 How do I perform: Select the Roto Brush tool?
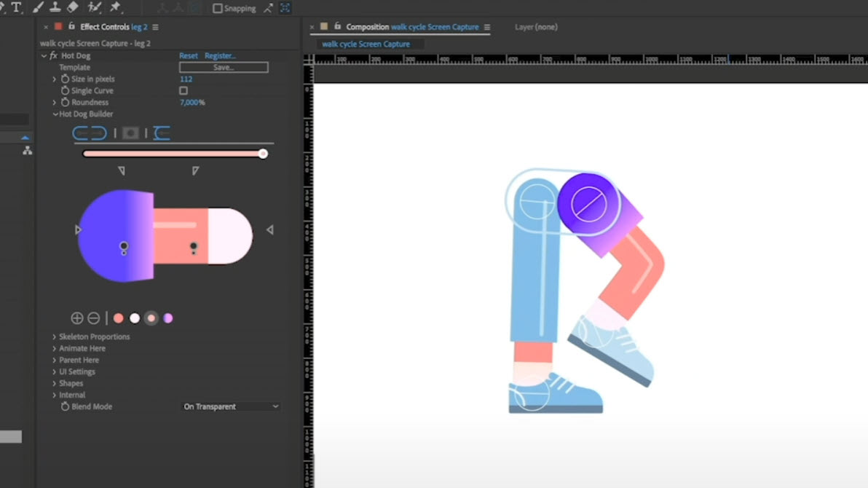(95, 7)
